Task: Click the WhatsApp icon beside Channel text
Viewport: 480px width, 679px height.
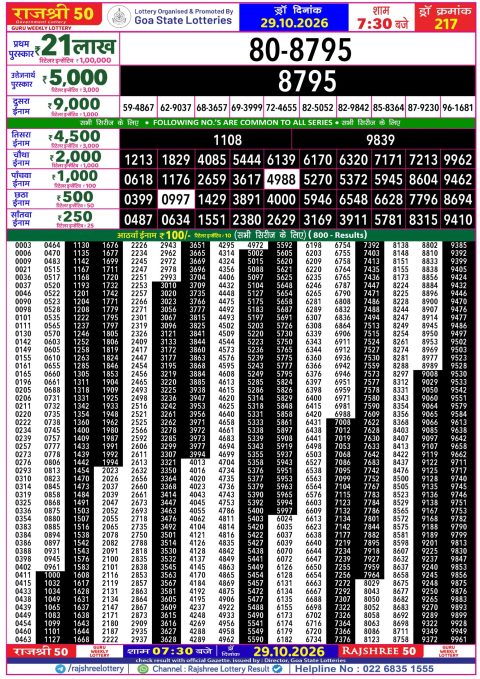Action: tap(143, 669)
